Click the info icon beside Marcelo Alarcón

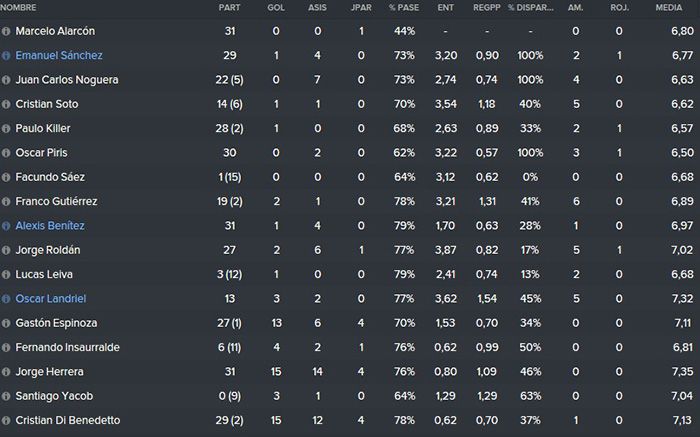[6, 31]
